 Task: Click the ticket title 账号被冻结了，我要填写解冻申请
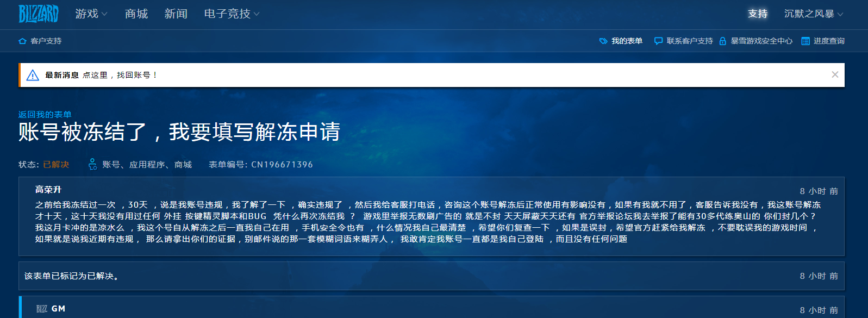pyautogui.click(x=179, y=132)
